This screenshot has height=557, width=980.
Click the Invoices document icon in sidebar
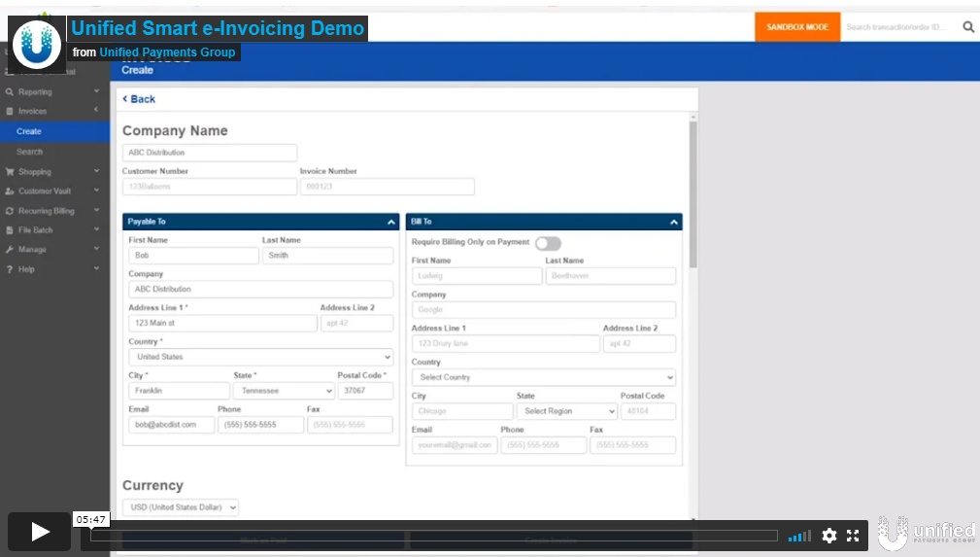click(x=10, y=111)
